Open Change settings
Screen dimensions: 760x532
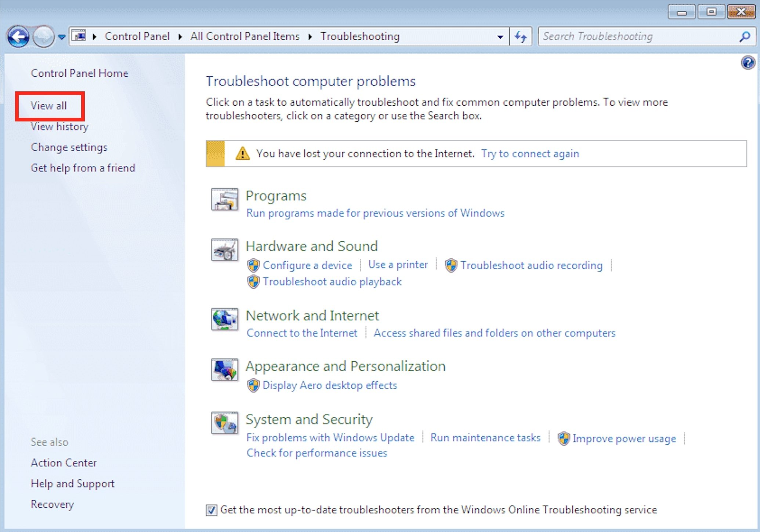[x=69, y=147]
